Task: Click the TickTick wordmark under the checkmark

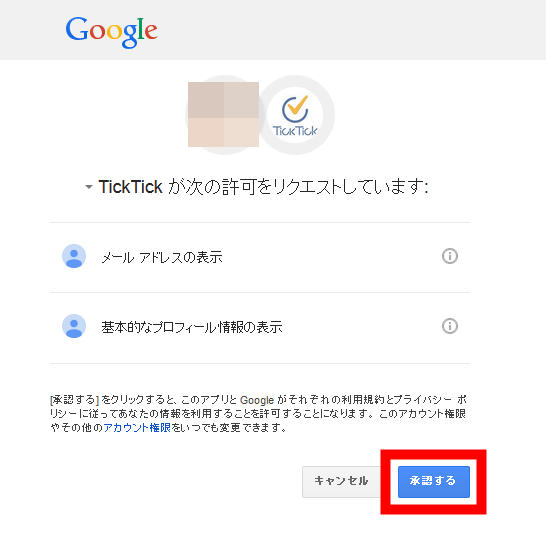Action: (295, 131)
